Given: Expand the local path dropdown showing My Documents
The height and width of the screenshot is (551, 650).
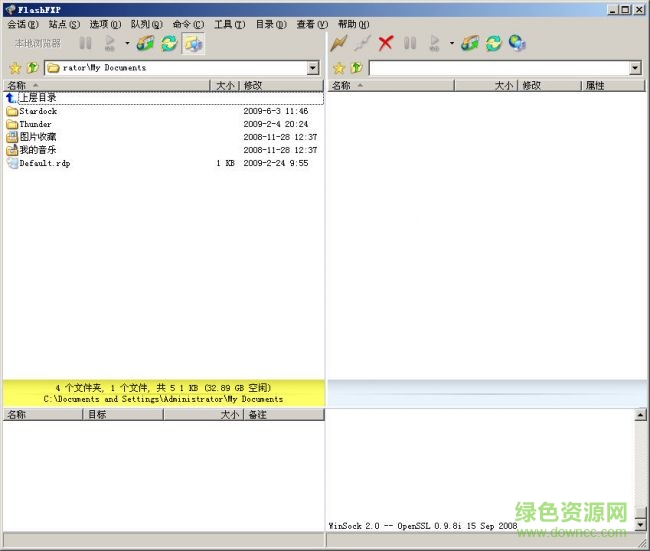Looking at the screenshot, I should click(313, 68).
